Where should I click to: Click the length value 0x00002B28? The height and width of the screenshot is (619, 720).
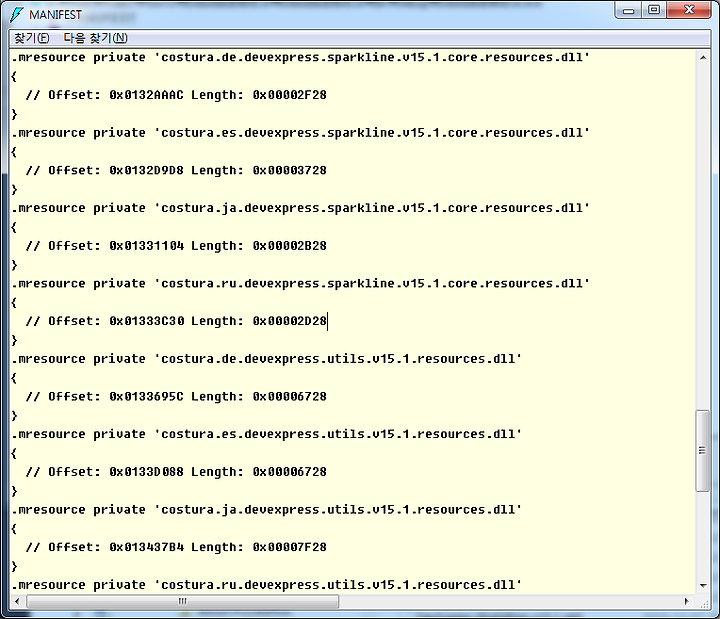290,246
